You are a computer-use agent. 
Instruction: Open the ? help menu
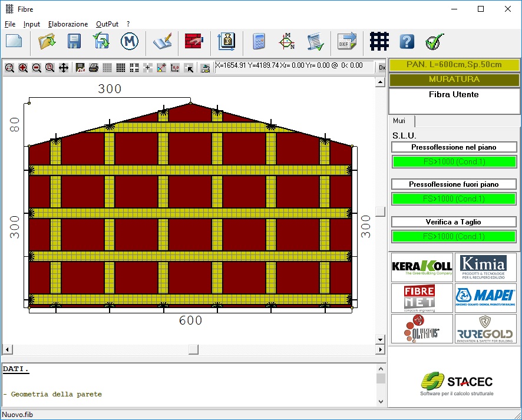128,24
